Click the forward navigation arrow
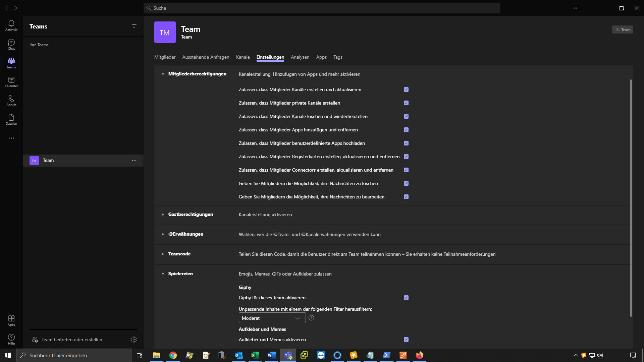The width and height of the screenshot is (644, 362). coord(16,8)
